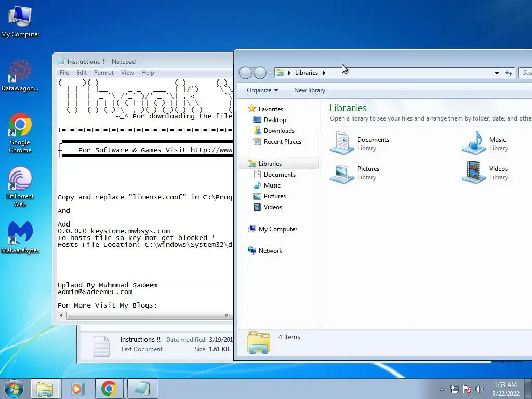Switch to Notepad taskbar button
This screenshot has height=399, width=532.
pos(142,389)
